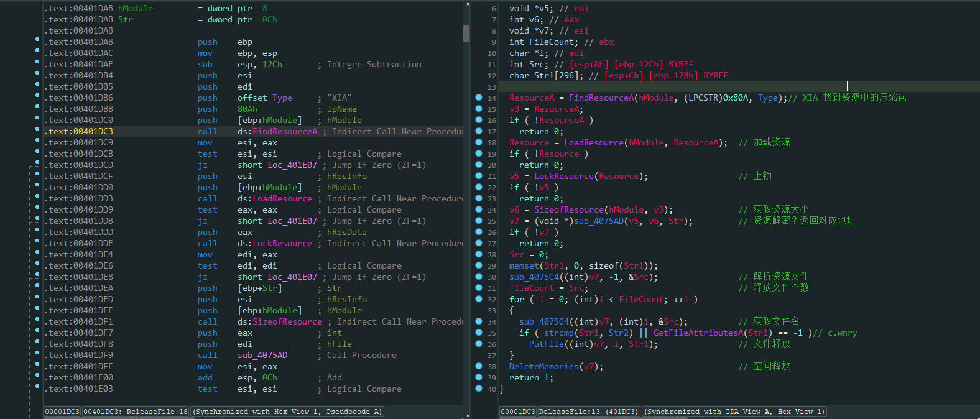This screenshot has width=980, height=419.
Task: Click loc_401E07 jump target at address 00401DDB
Action: pyautogui.click(x=292, y=221)
